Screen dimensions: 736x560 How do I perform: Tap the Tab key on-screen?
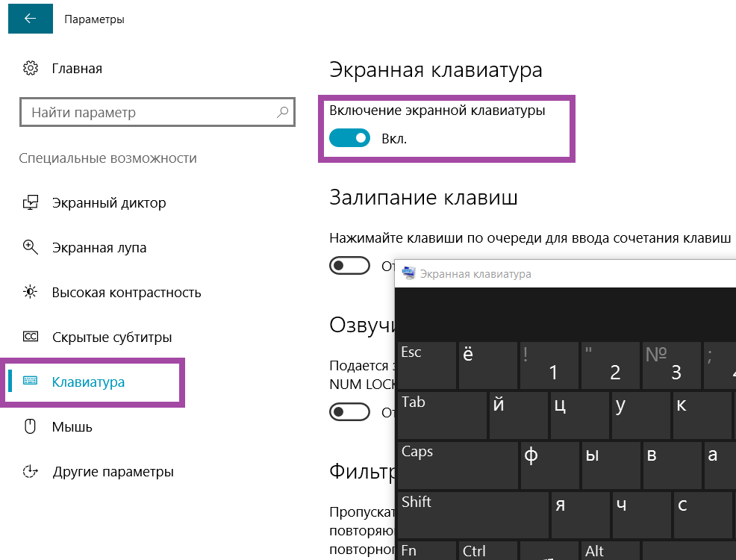(442, 416)
